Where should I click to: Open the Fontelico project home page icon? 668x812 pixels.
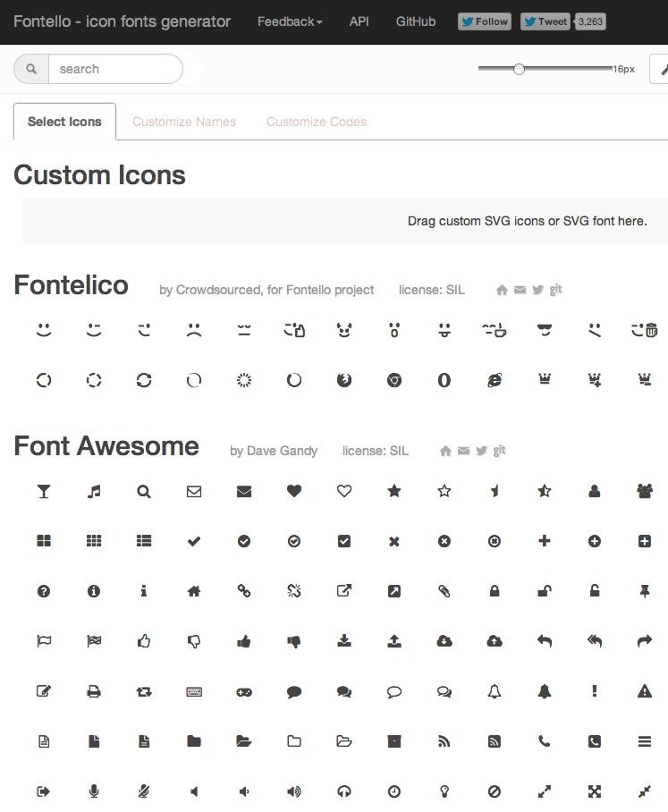tap(502, 289)
